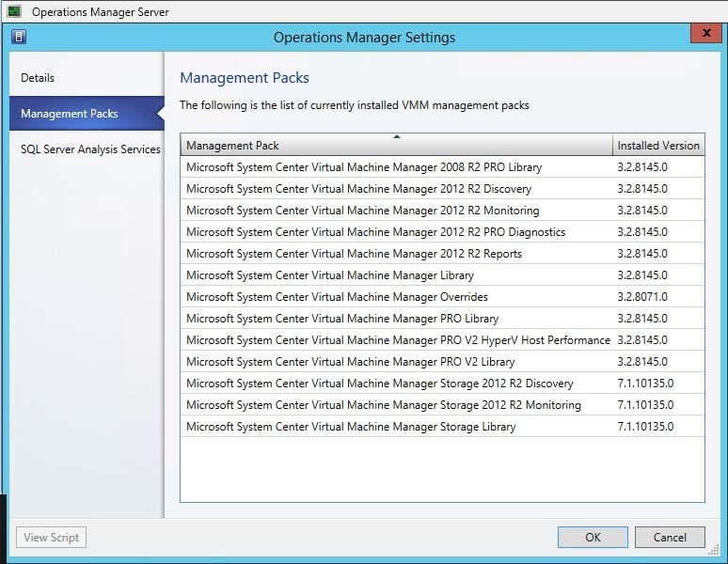Select the Management Packs section
The height and width of the screenshot is (564, 728).
pos(87,113)
